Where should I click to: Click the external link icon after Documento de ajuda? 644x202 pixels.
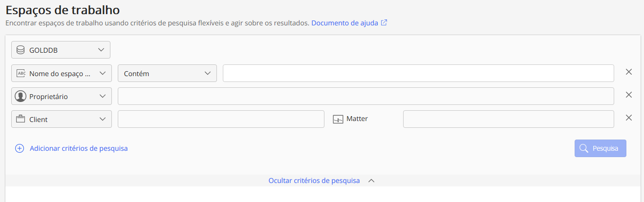click(384, 23)
